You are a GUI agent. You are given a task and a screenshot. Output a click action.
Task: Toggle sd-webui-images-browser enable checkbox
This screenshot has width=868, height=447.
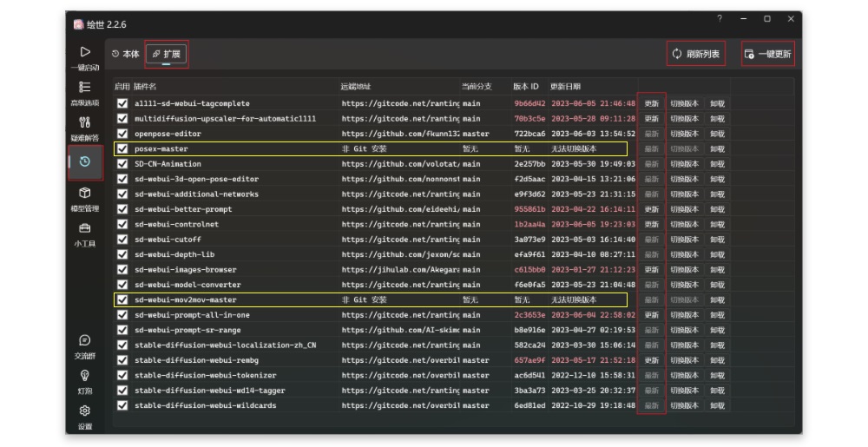[122, 269]
